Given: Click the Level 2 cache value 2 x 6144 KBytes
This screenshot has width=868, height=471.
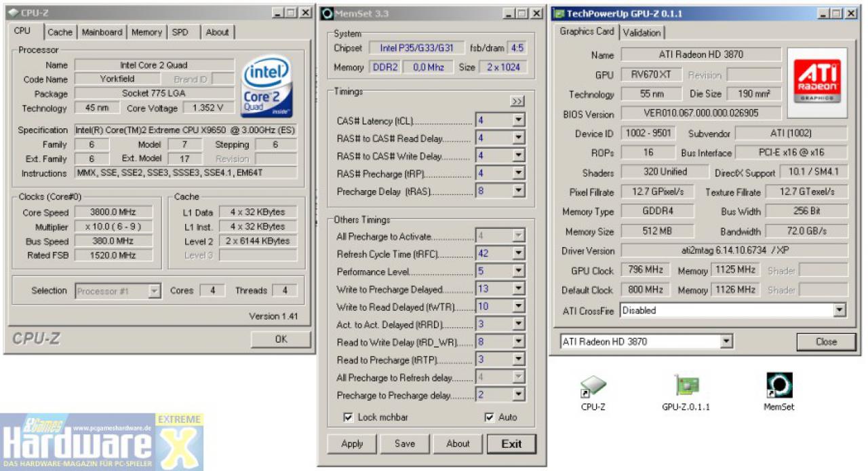Looking at the screenshot, I should (x=258, y=241).
